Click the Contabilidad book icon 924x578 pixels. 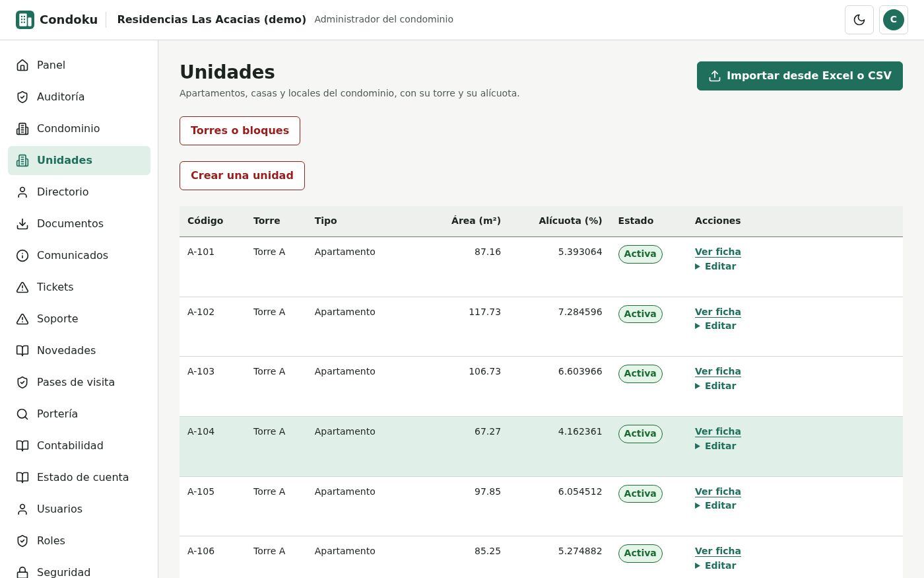tap(22, 446)
